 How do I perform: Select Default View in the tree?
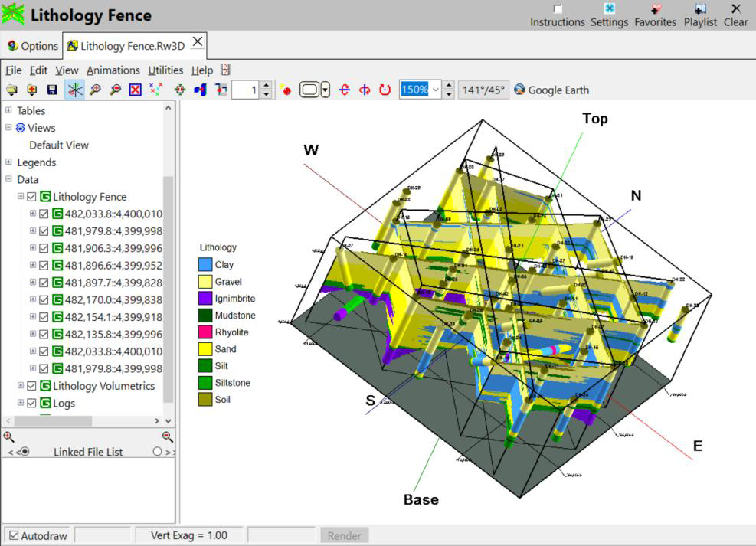(x=59, y=145)
